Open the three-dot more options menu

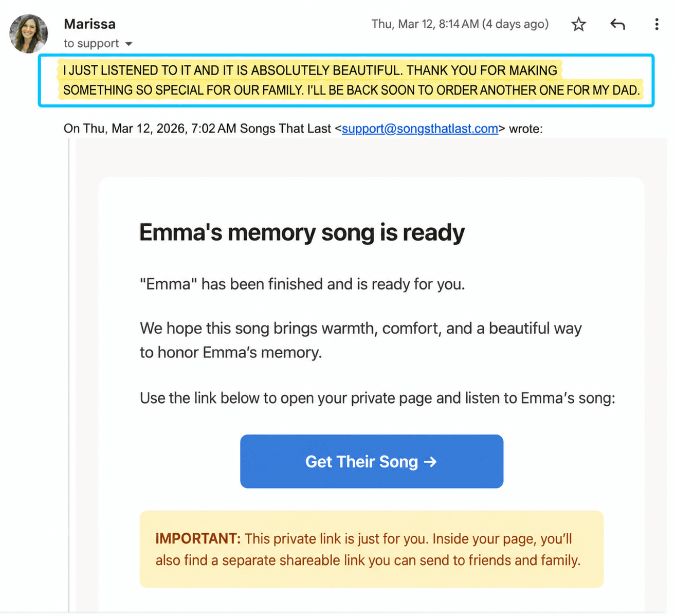pos(656,24)
